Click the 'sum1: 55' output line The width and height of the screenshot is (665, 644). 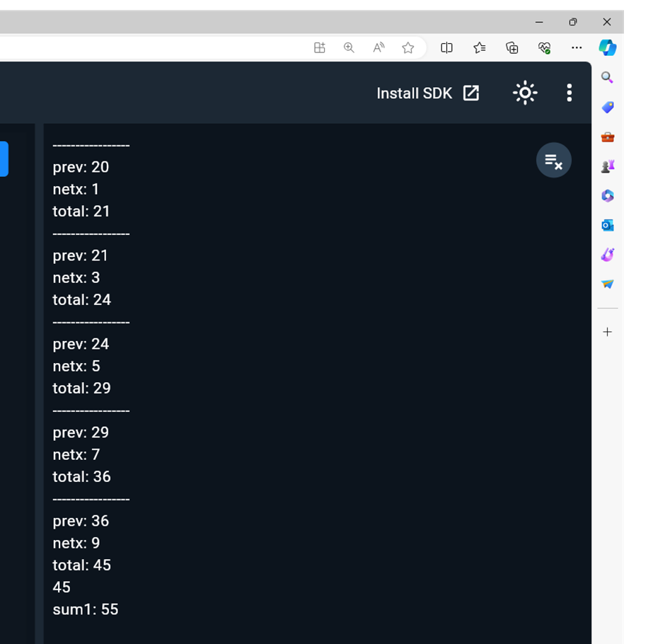tap(85, 609)
